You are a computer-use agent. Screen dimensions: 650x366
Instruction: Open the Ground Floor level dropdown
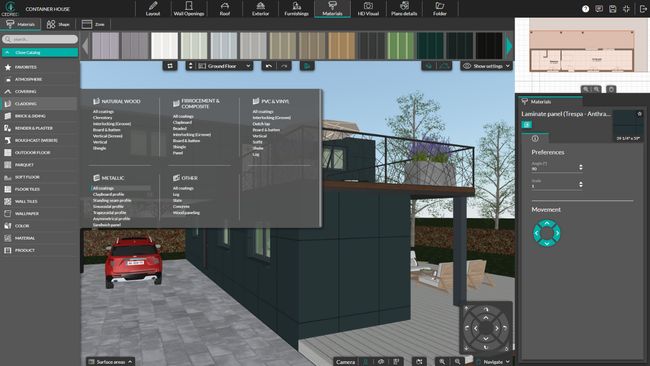point(224,66)
